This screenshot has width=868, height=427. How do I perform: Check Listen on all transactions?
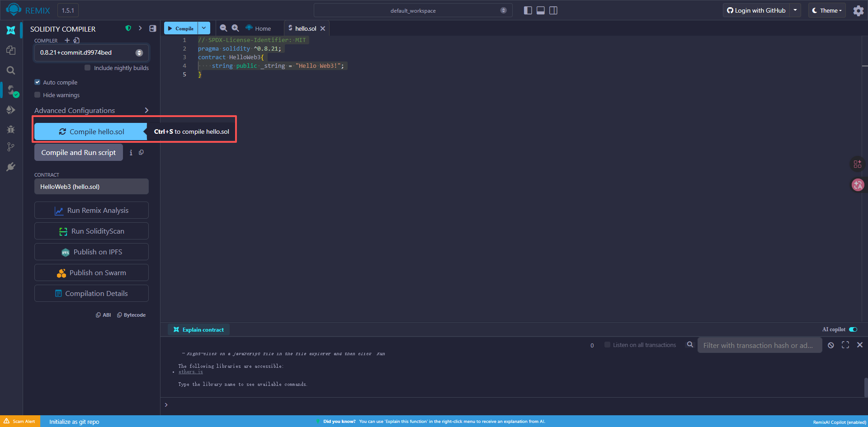(607, 345)
